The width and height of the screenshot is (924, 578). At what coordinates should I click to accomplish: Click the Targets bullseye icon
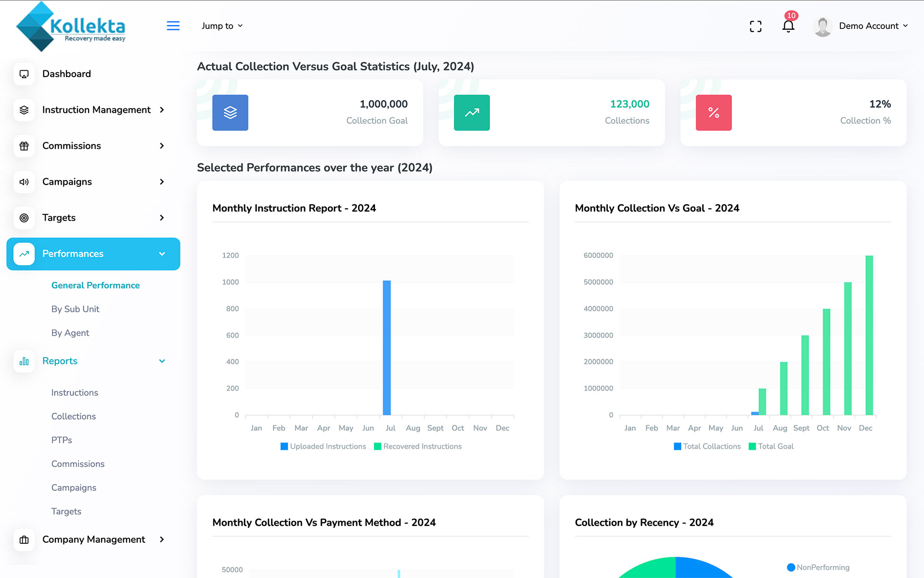coord(24,218)
